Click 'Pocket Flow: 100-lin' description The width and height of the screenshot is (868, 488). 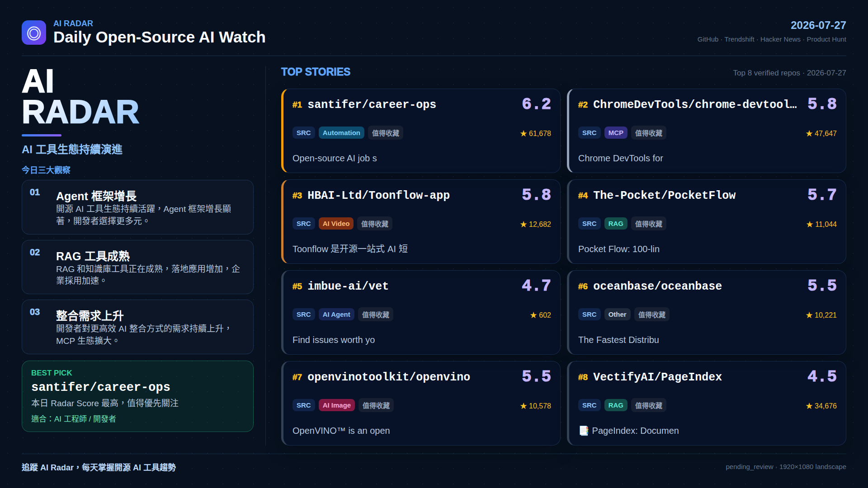coord(618,249)
